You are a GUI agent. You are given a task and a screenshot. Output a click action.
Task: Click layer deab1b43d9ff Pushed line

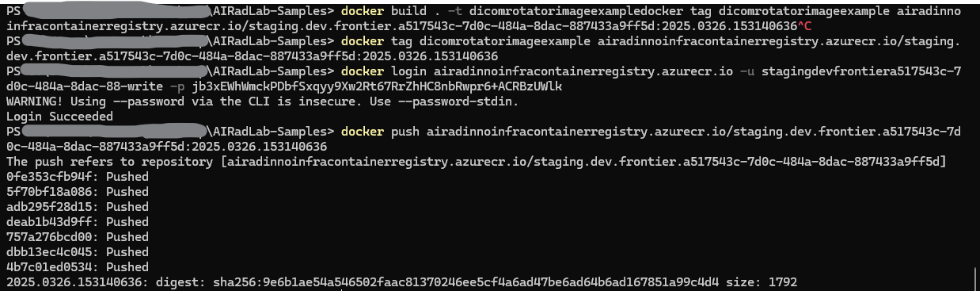pos(77,222)
